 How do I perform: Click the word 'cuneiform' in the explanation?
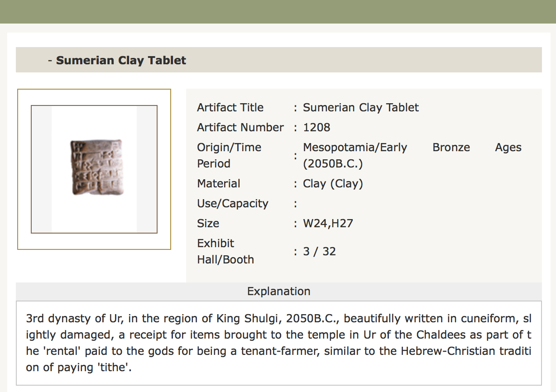488,318
